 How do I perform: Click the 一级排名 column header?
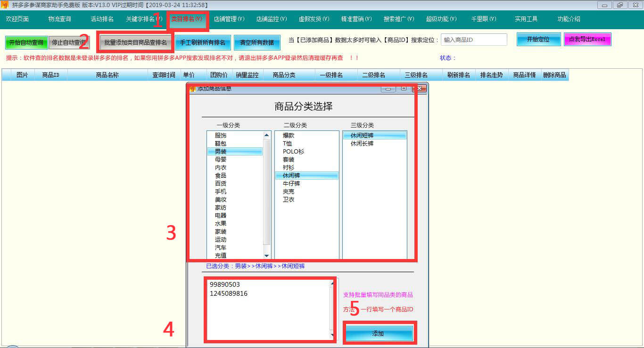[x=331, y=75]
